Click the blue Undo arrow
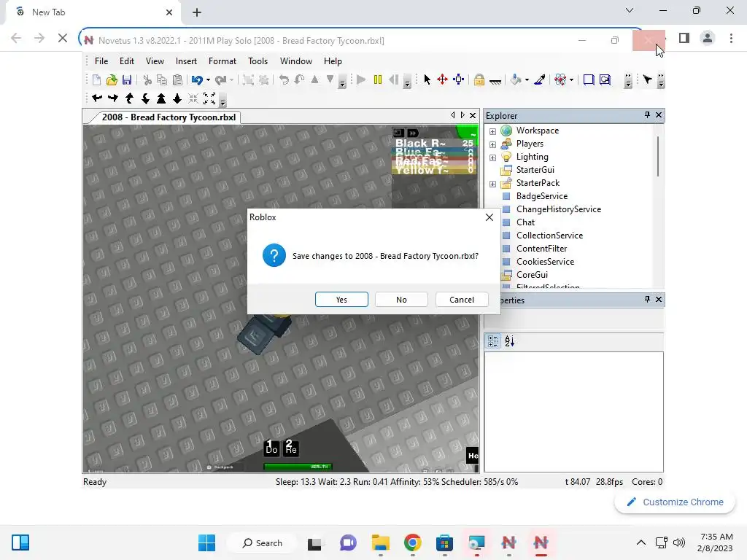 point(197,80)
